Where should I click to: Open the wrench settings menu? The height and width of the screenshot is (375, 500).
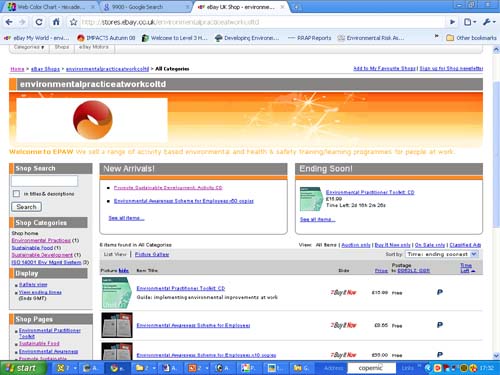(489, 22)
